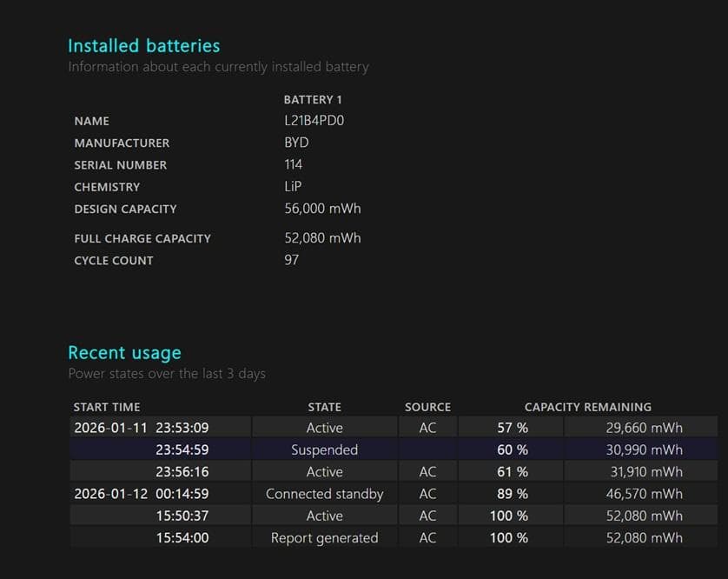The image size is (728, 579).
Task: Click the 2026-01-11 23:53:09 start time
Action: pyautogui.click(x=141, y=428)
